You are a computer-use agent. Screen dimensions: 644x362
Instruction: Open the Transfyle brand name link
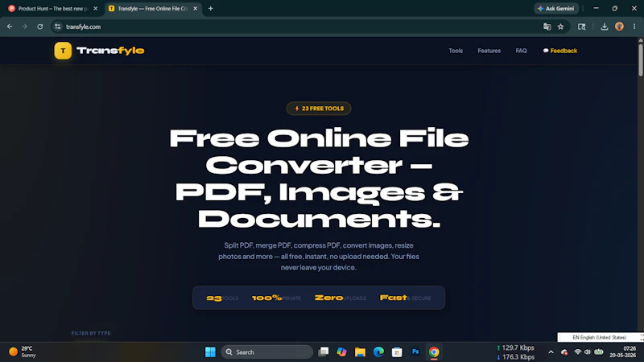pyautogui.click(x=110, y=51)
